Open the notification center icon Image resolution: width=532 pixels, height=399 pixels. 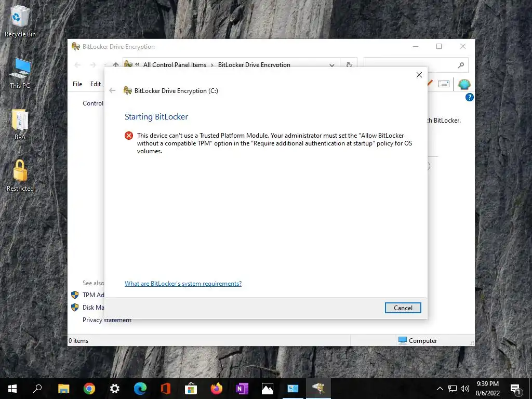tap(516, 389)
